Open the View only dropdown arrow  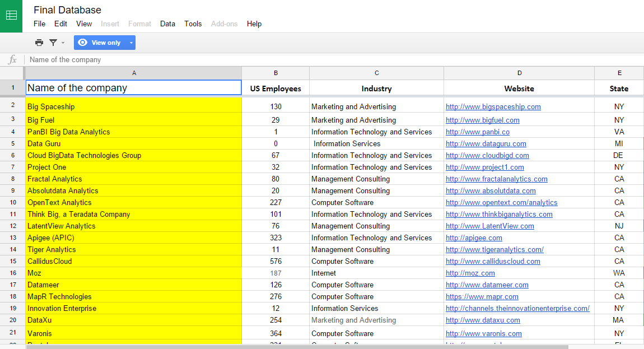pos(131,43)
